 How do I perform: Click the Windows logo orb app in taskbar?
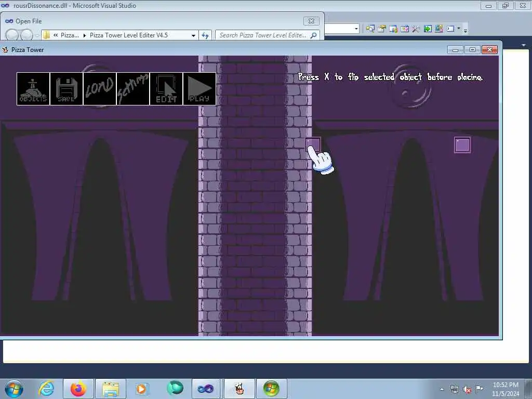tap(271, 389)
